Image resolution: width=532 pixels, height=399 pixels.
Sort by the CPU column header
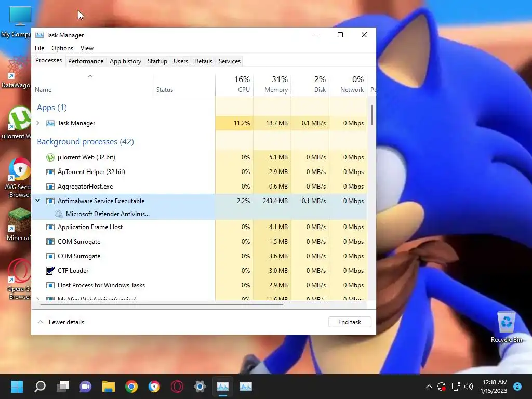[x=234, y=85]
